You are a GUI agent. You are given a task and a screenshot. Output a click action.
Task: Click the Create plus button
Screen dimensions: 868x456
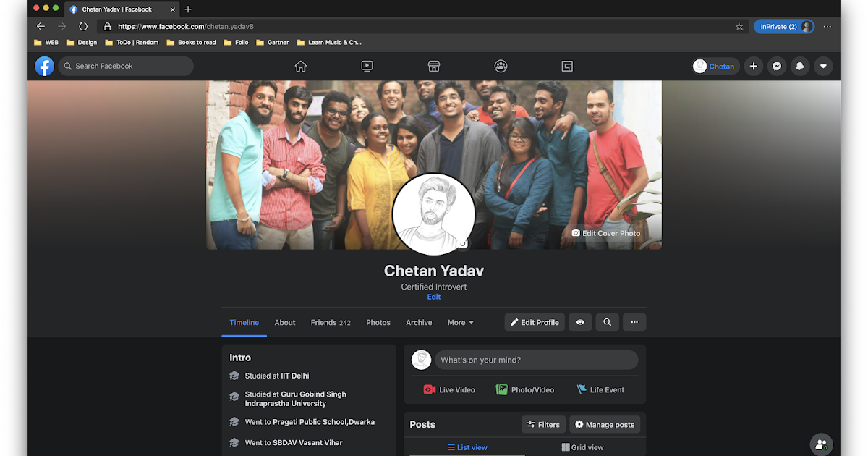click(x=754, y=66)
